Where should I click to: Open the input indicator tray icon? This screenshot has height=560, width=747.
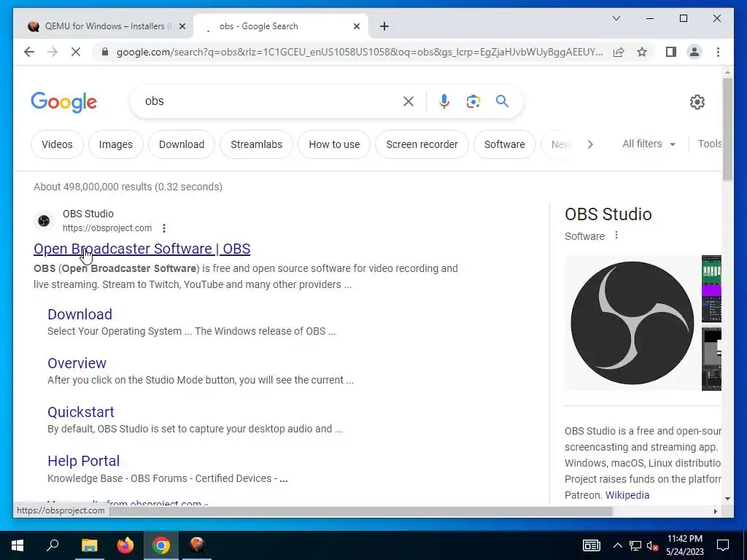pyautogui.click(x=591, y=545)
